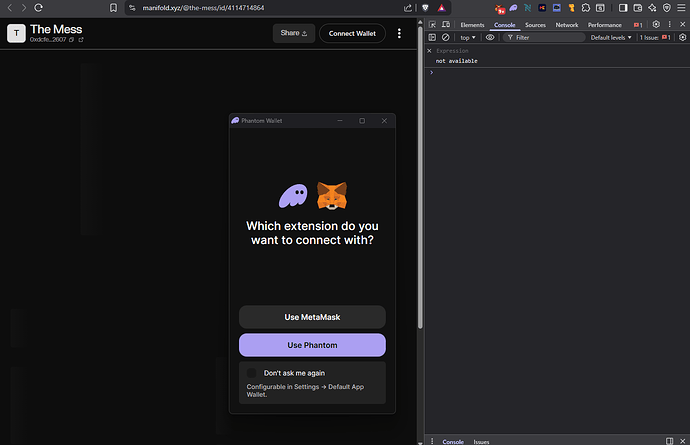Create live expression using the eye icon
This screenshot has height=445, width=690.
(490, 37)
